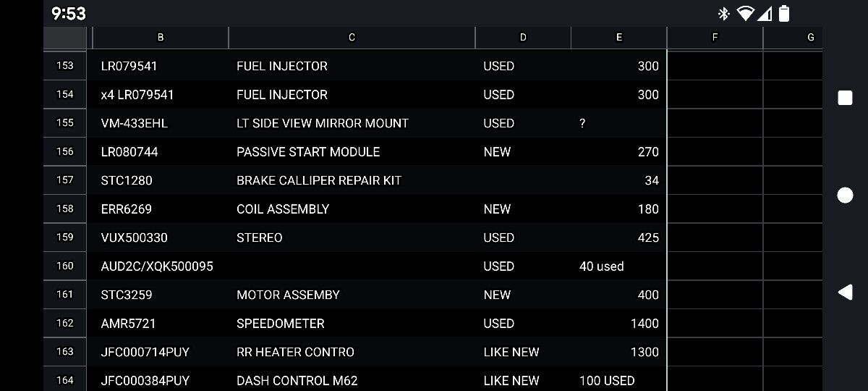Select column D header
This screenshot has width=868, height=391.
coord(523,38)
